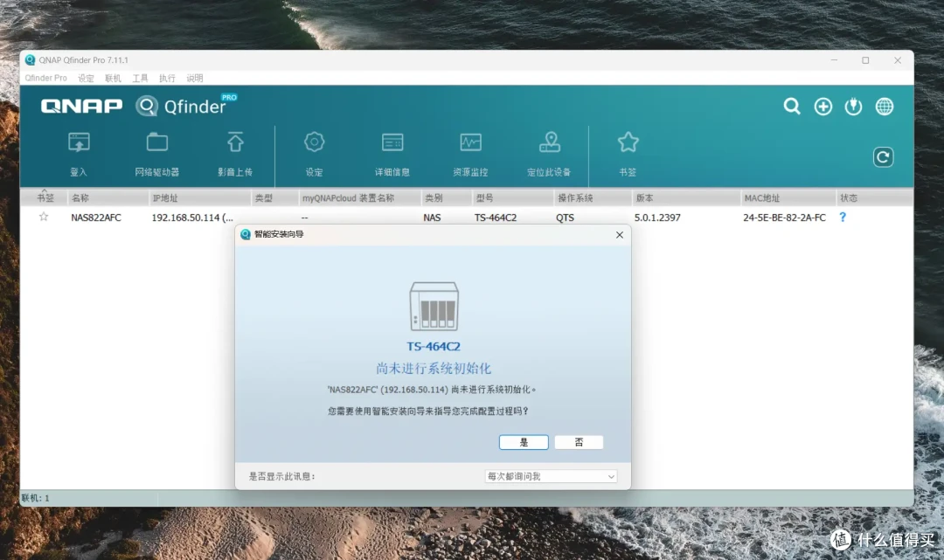This screenshot has height=560, width=944.
Task: Open the 网络驱动器 network drive tool
Action: coord(157,154)
